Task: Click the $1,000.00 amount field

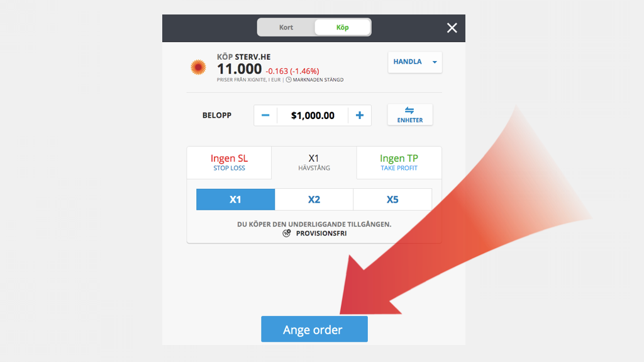Action: click(313, 116)
